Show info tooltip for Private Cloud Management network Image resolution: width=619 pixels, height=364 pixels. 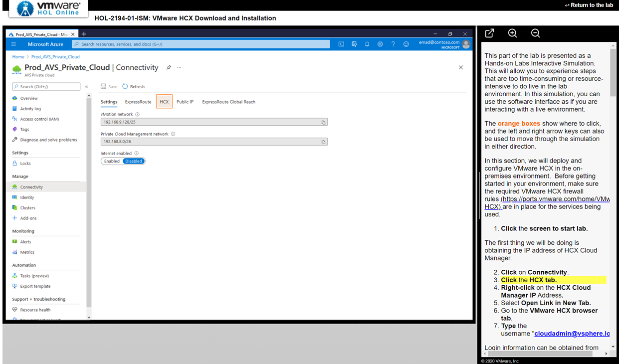174,134
